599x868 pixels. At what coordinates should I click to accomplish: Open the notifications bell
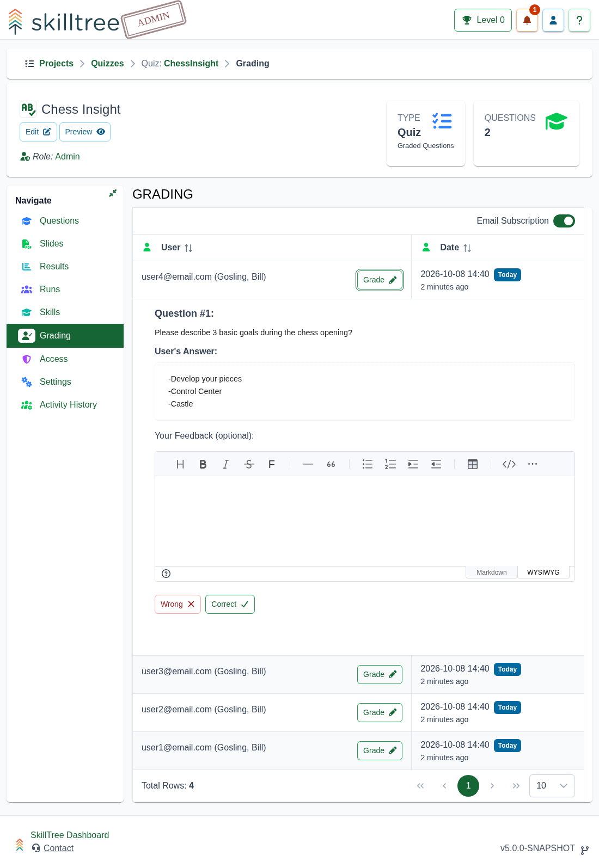click(x=527, y=20)
